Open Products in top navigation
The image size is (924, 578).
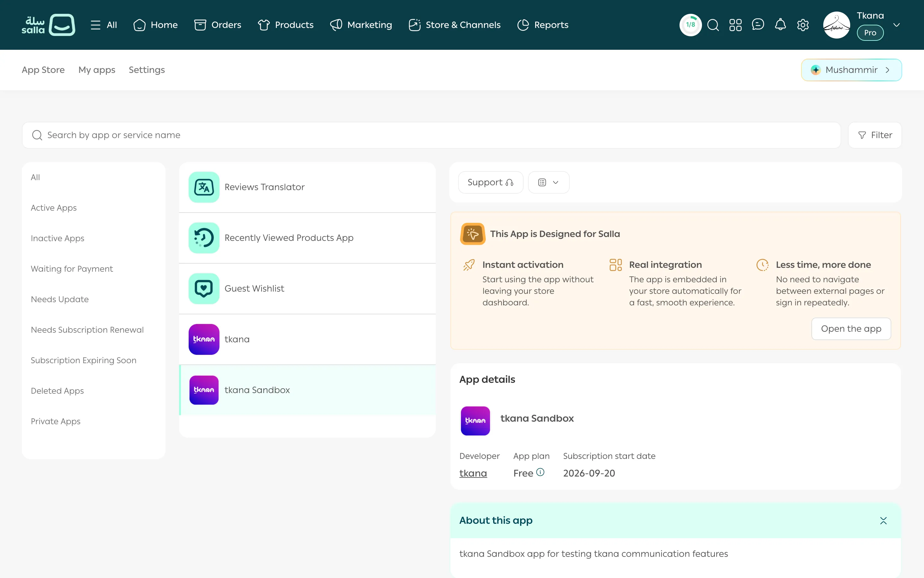pyautogui.click(x=286, y=25)
